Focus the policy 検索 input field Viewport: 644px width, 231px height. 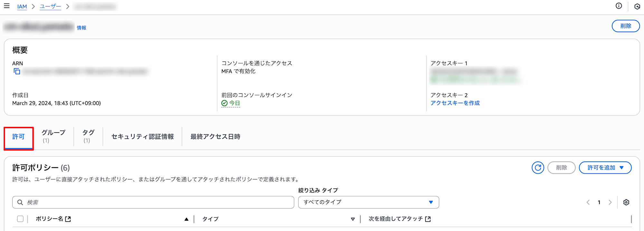click(153, 202)
